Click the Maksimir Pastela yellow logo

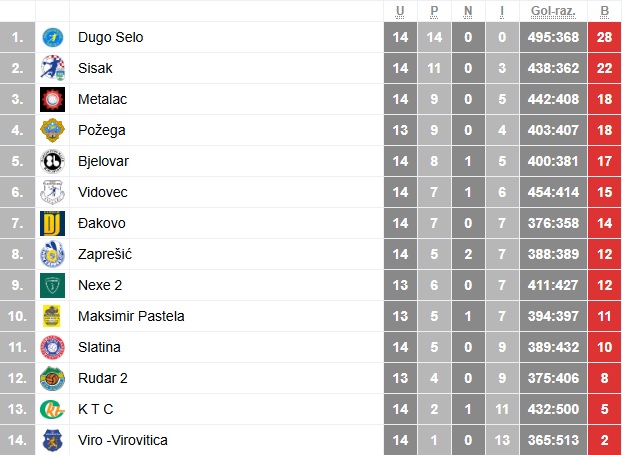pyautogui.click(x=52, y=316)
